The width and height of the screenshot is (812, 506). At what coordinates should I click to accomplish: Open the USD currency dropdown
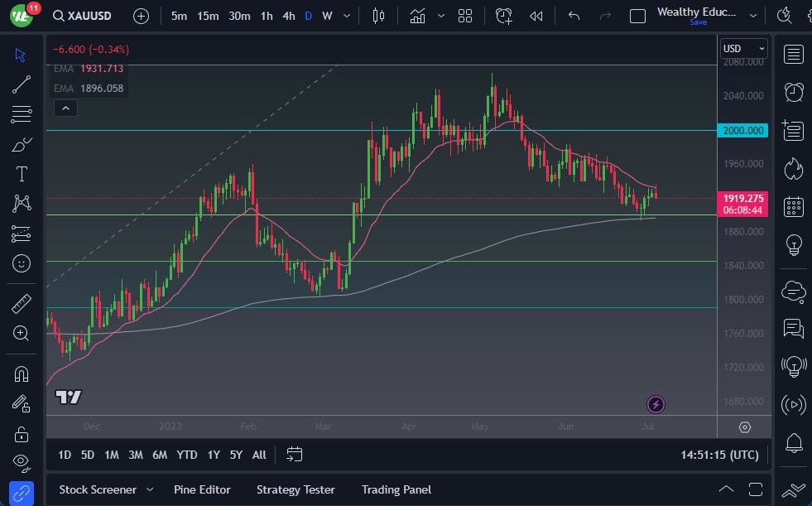[742, 49]
